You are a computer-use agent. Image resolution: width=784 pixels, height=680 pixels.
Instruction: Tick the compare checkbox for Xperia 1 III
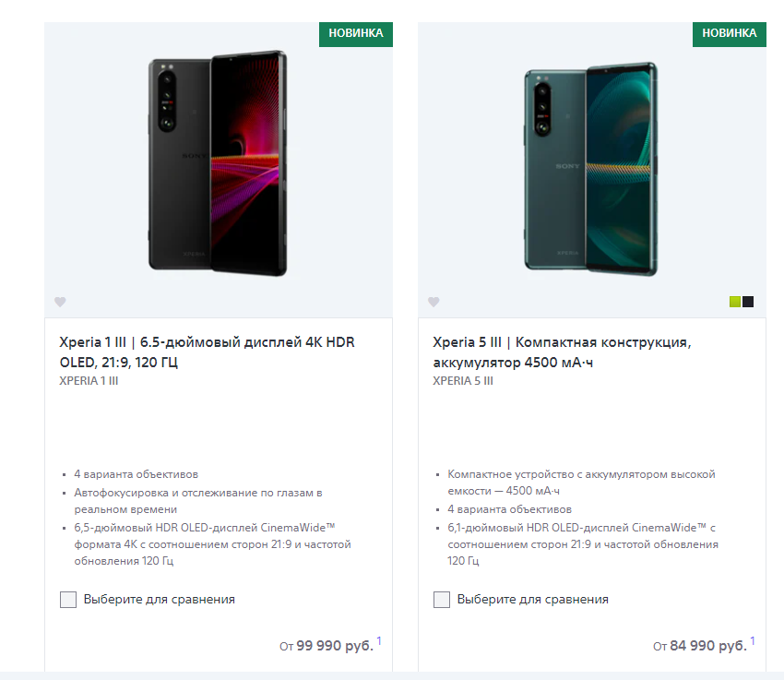pos(68,600)
